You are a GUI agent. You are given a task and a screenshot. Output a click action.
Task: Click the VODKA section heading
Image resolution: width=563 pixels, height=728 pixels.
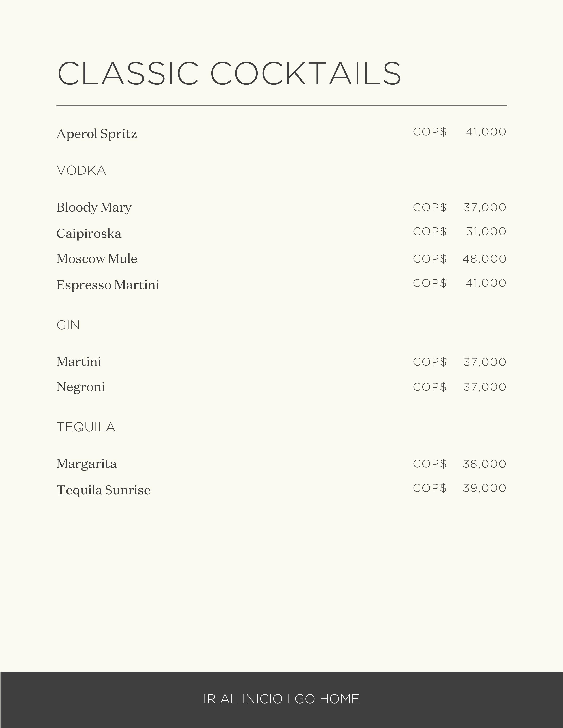[81, 171]
